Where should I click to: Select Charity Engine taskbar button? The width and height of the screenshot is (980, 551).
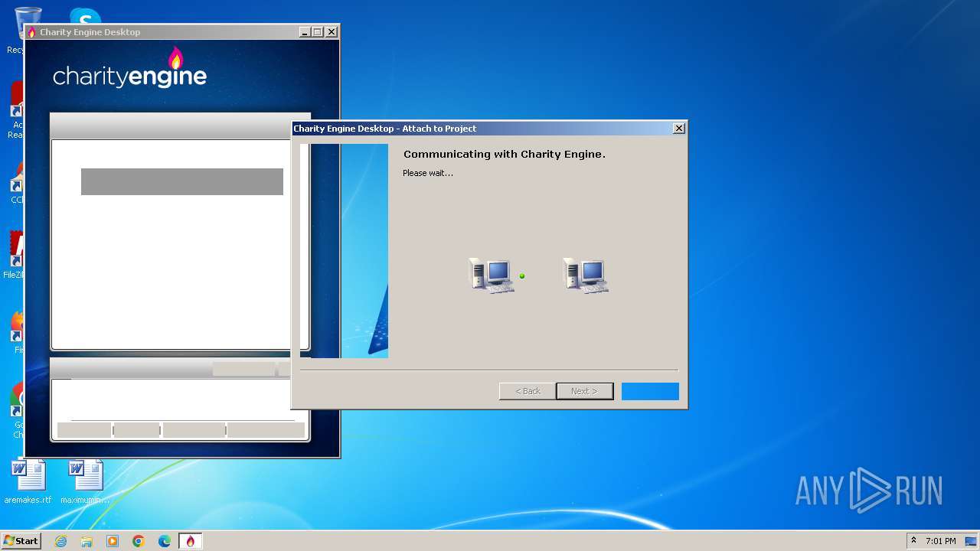point(191,541)
